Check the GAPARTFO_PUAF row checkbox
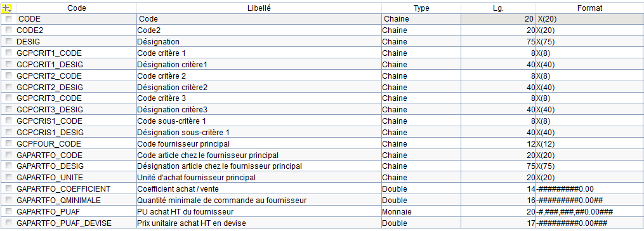Screen dimensions: 644x231 tap(9, 212)
